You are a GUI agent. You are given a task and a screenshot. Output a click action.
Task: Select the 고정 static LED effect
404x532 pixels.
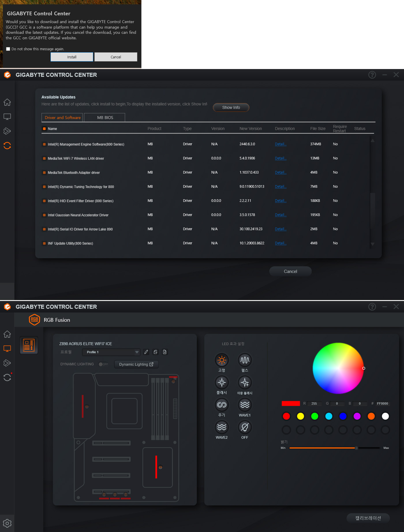point(222,360)
